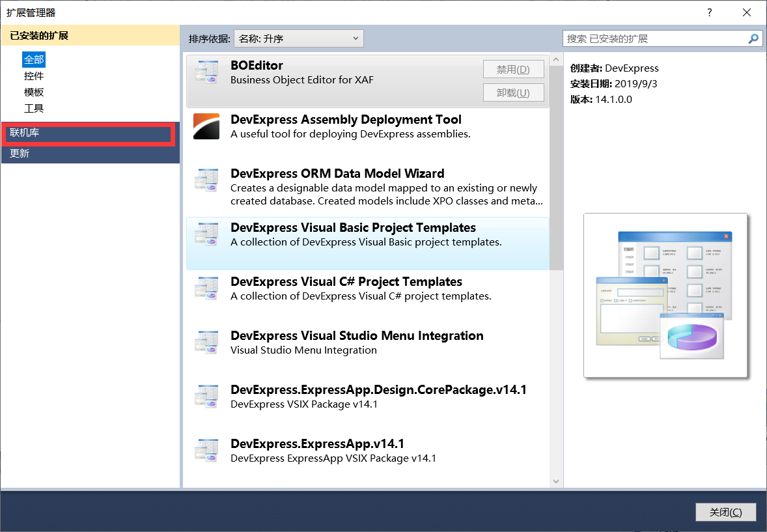Viewport: 767px width, 532px height.
Task: Click the 创建者: DevExpress detail line
Action: (x=615, y=68)
